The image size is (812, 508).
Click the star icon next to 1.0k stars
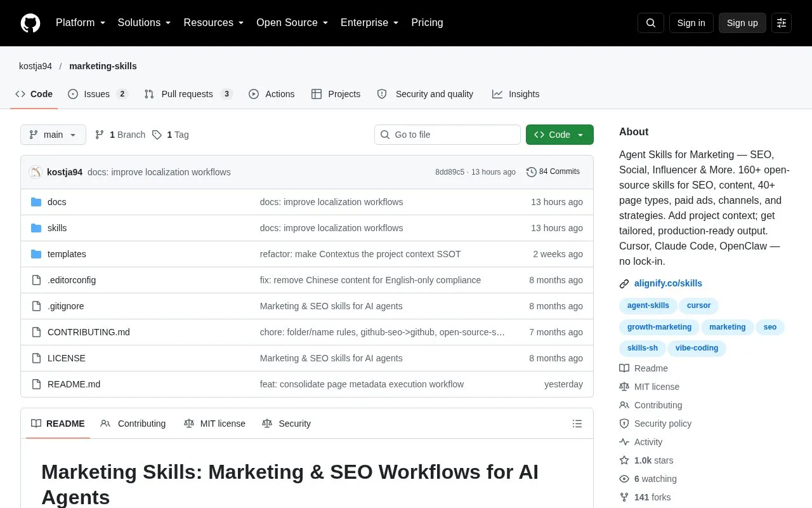coord(624,460)
